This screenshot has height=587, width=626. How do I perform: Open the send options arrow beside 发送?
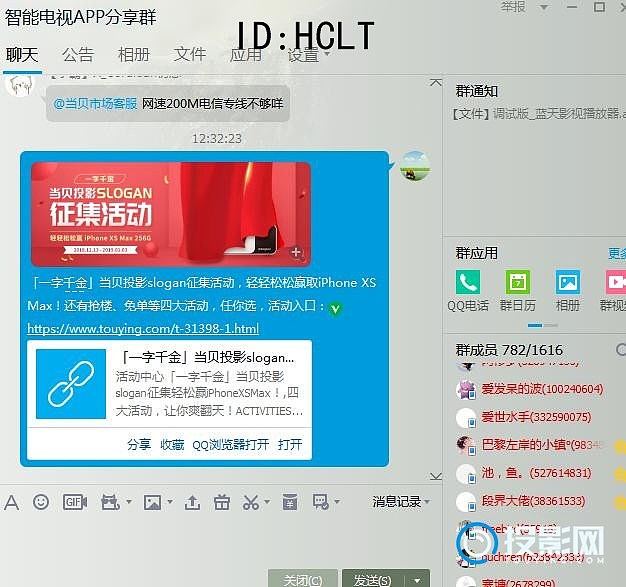[418, 580]
